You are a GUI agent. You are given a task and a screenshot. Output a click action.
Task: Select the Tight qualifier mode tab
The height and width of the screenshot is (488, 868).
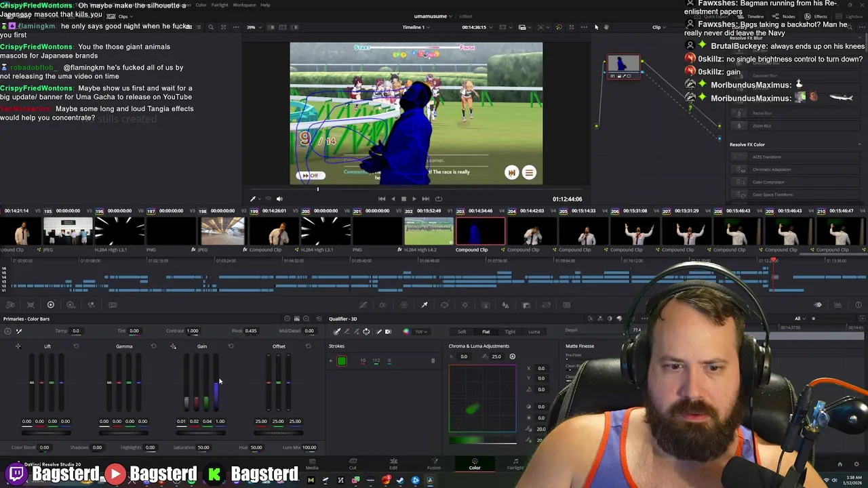click(x=510, y=331)
